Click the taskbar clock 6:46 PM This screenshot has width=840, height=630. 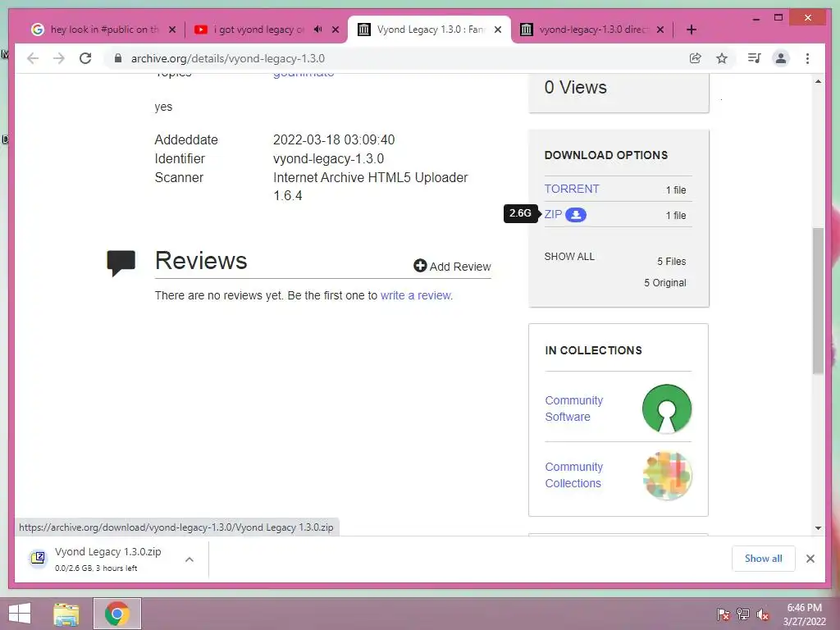click(805, 608)
